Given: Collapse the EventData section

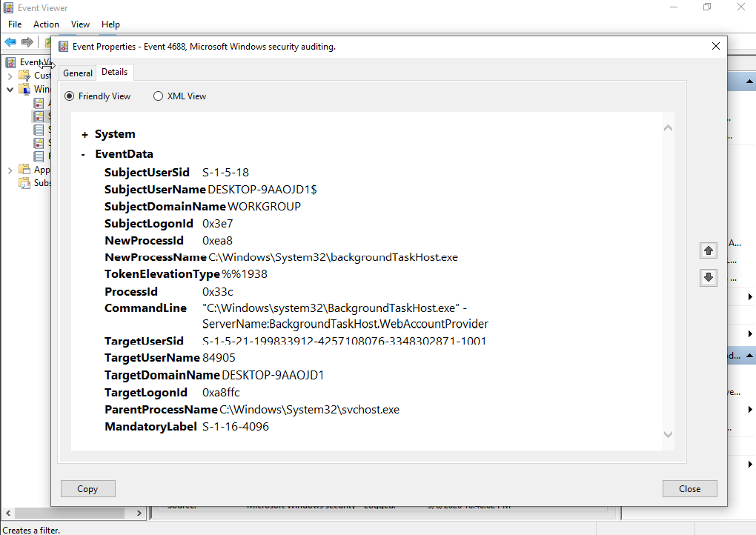Looking at the screenshot, I should coord(84,154).
